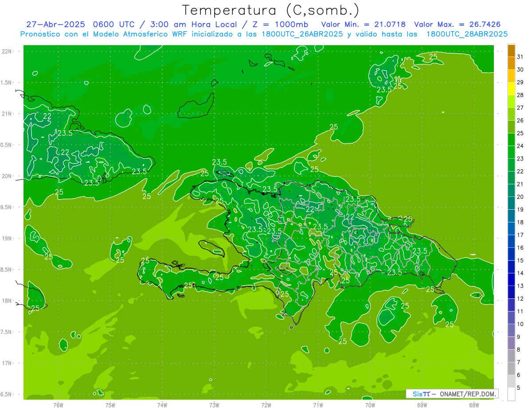Click the '72W' longitude axis label

(266, 405)
